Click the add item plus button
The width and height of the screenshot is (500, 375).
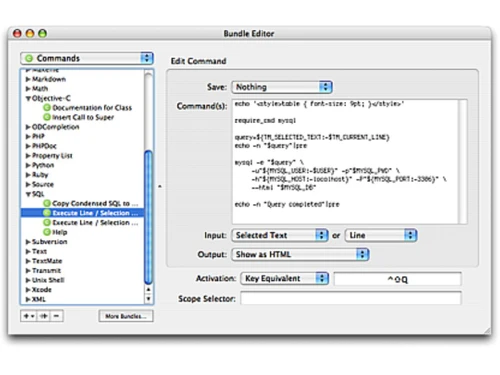point(29,316)
